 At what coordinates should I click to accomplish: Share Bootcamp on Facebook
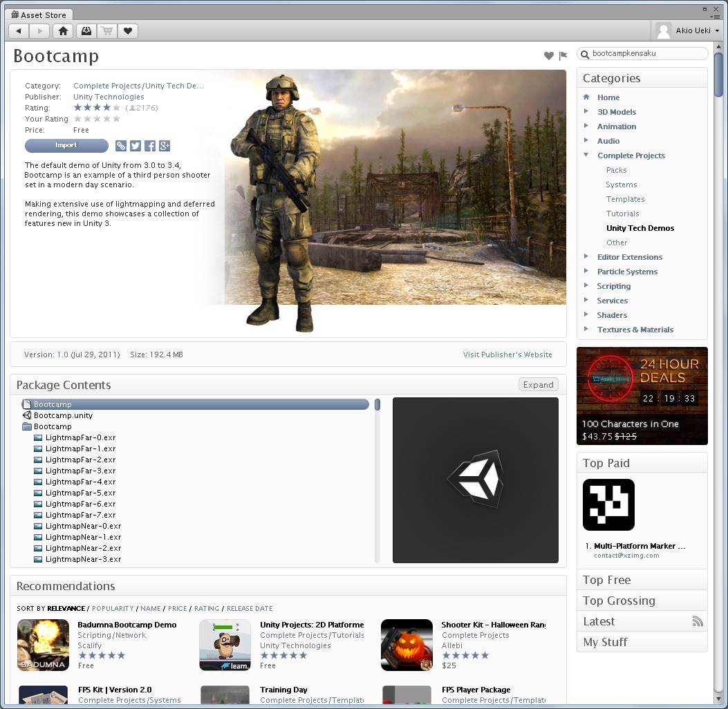click(150, 146)
